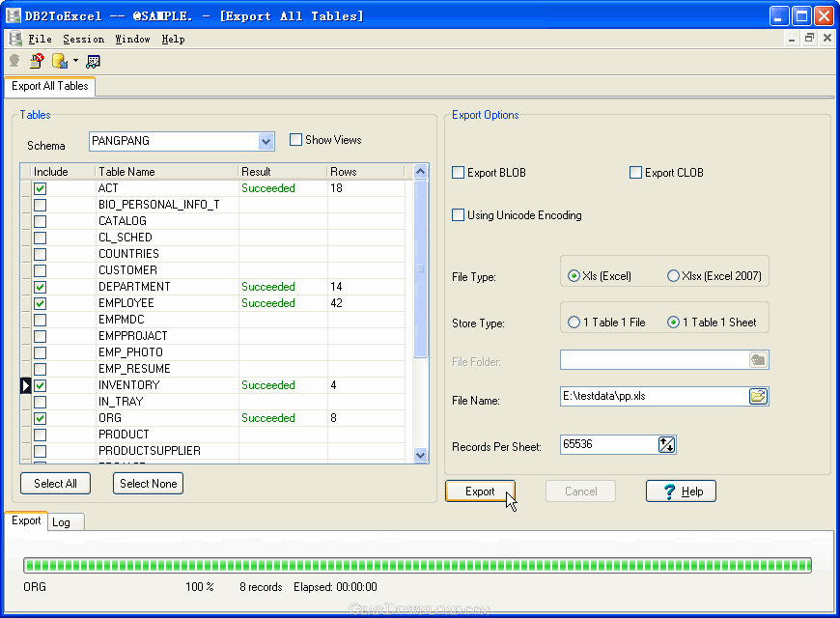Click the table list scrollbar thumb

click(421, 268)
